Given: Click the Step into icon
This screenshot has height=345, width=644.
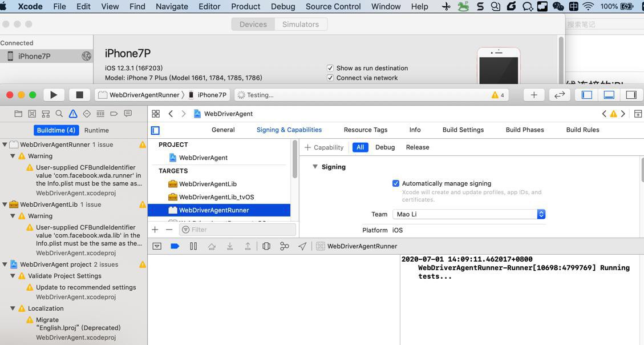Looking at the screenshot, I should [x=230, y=246].
